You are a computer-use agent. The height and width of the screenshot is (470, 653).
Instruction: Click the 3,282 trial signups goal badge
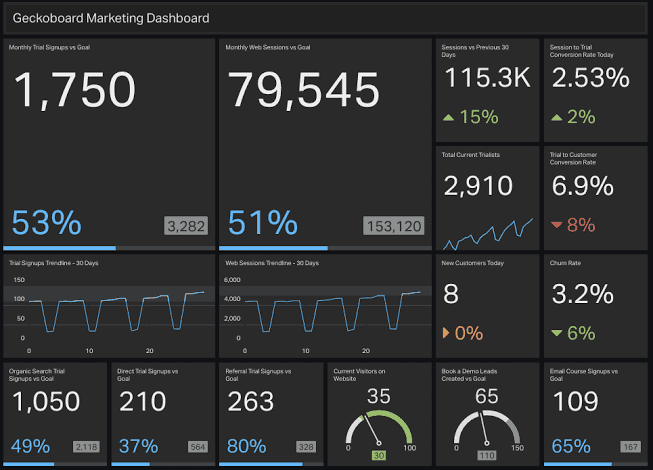click(186, 226)
